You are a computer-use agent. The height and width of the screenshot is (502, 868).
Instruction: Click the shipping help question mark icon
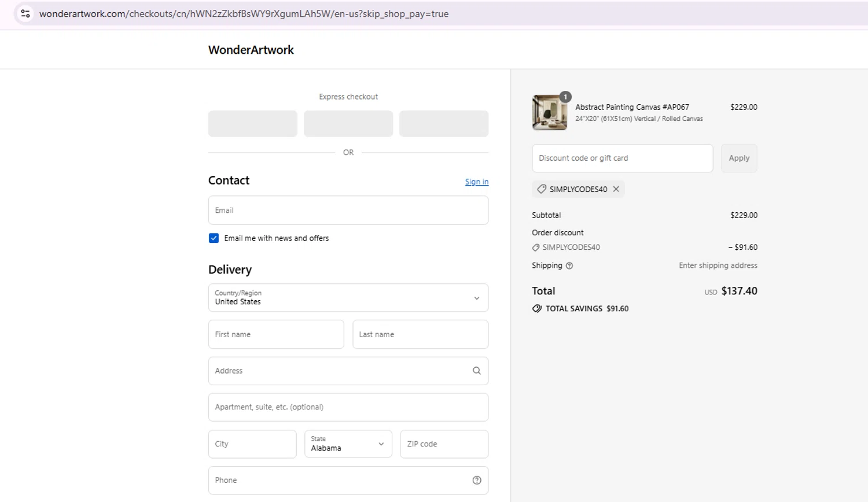(569, 265)
